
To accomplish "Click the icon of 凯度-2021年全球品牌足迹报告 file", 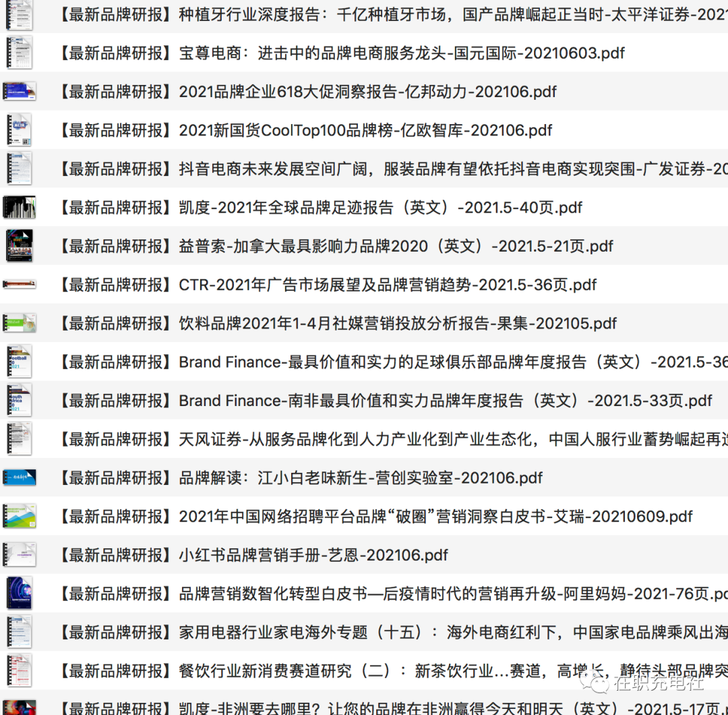I will [x=19, y=207].
